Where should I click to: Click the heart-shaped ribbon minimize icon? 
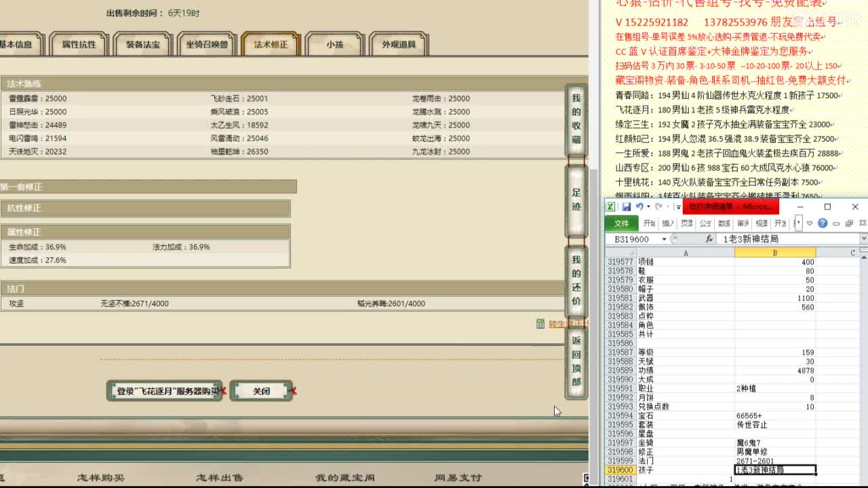click(x=810, y=223)
